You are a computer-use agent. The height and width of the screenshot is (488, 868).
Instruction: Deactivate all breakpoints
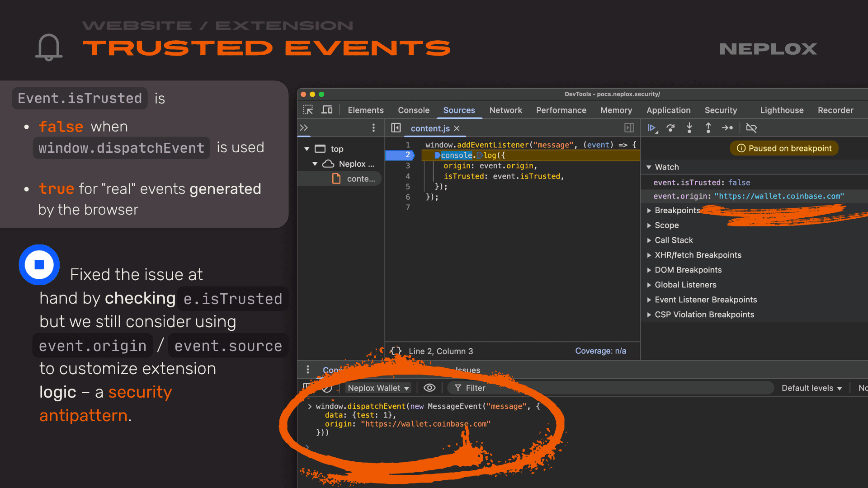click(751, 128)
